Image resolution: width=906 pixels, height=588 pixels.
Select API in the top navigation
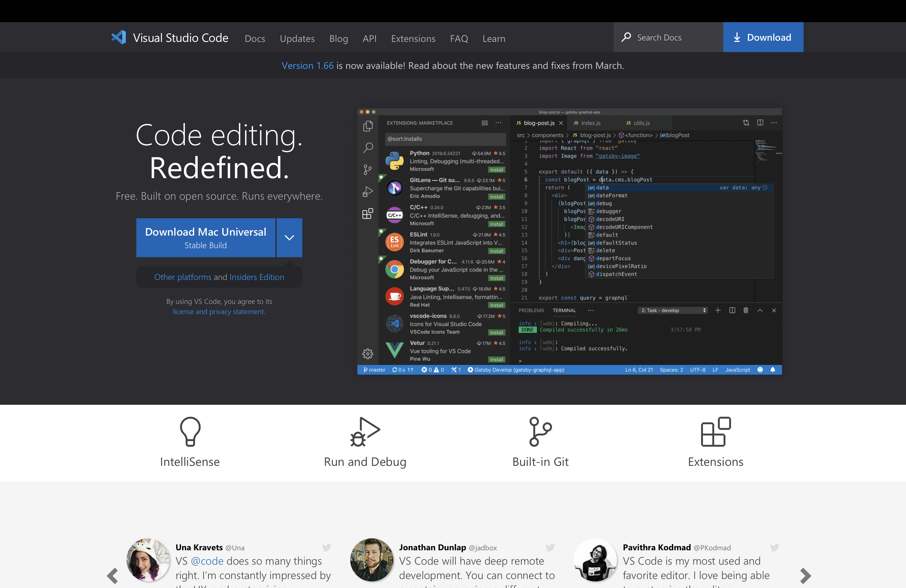[x=369, y=38]
